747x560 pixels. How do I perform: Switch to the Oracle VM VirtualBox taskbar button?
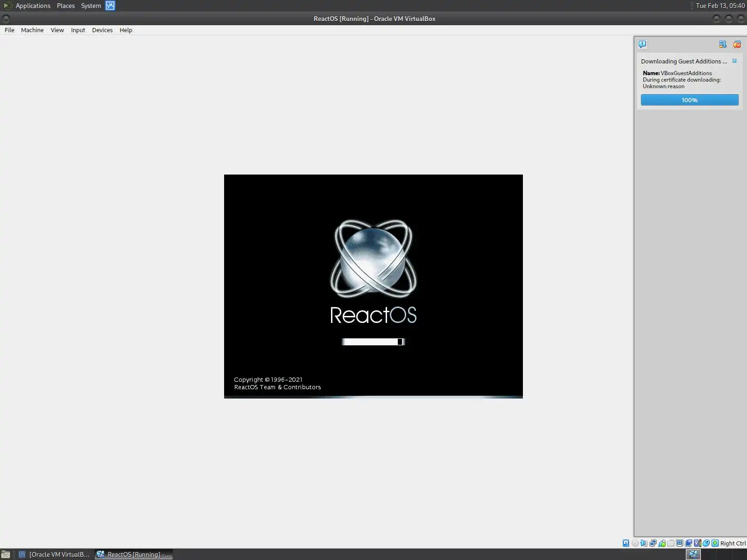tap(54, 554)
